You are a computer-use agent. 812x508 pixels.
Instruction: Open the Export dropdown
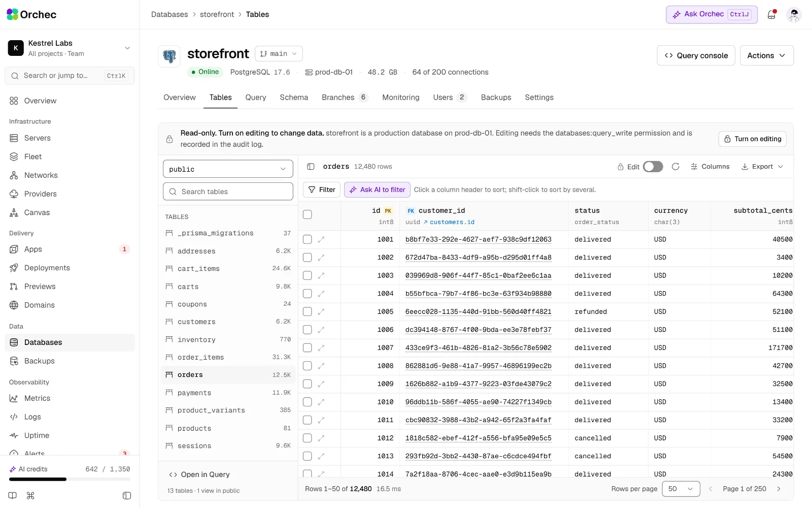(x=762, y=167)
